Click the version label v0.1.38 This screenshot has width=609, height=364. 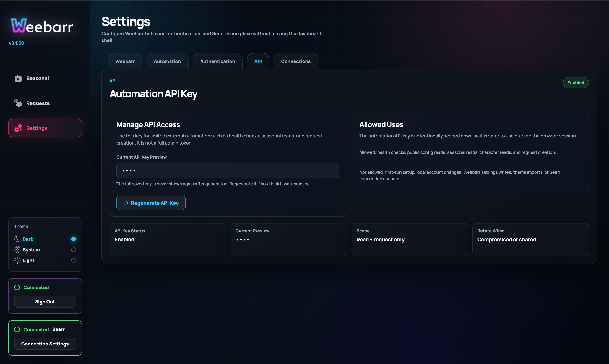click(x=16, y=43)
